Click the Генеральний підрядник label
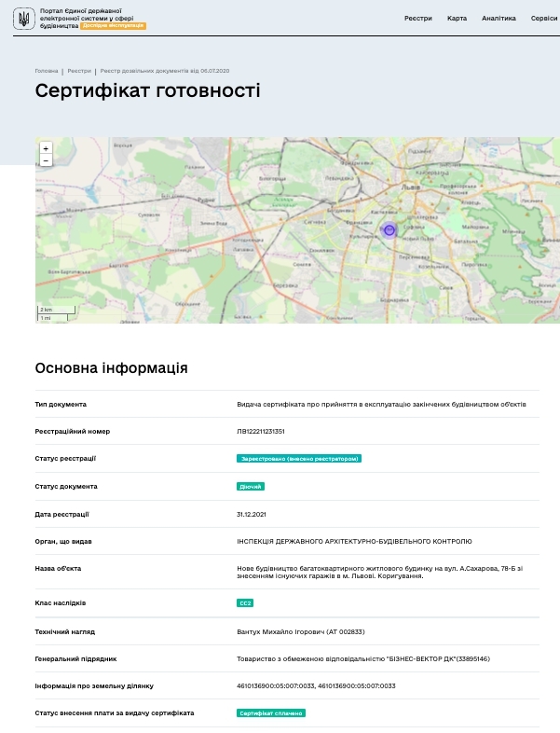Viewport: 560px width, 733px height. [x=76, y=659]
